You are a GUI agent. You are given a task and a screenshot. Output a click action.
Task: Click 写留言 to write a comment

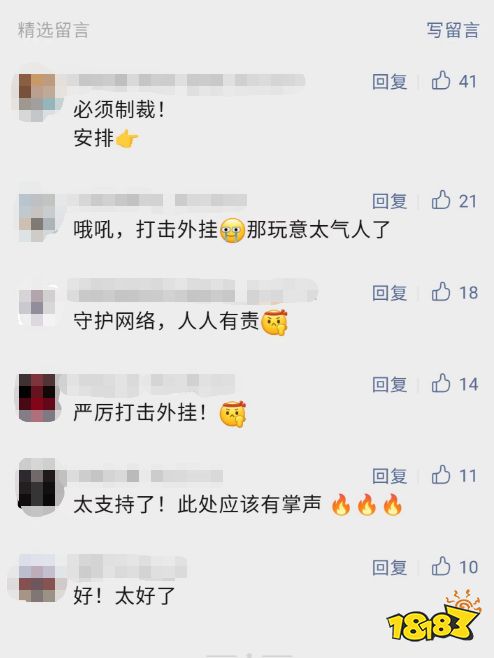coord(453,30)
